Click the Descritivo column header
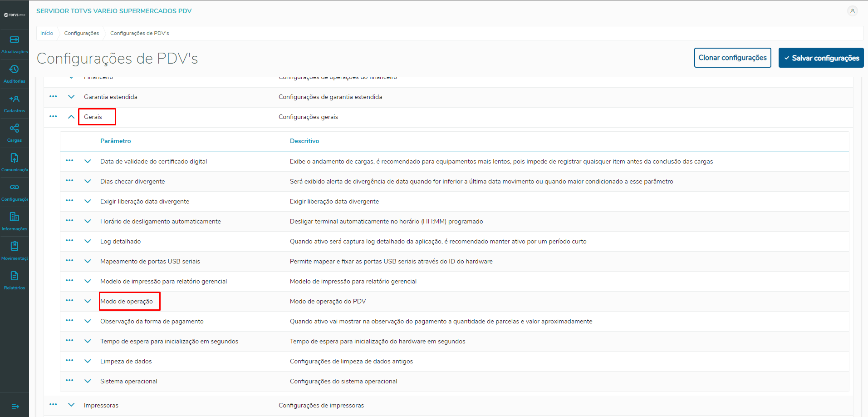The height and width of the screenshot is (417, 868). pyautogui.click(x=304, y=141)
